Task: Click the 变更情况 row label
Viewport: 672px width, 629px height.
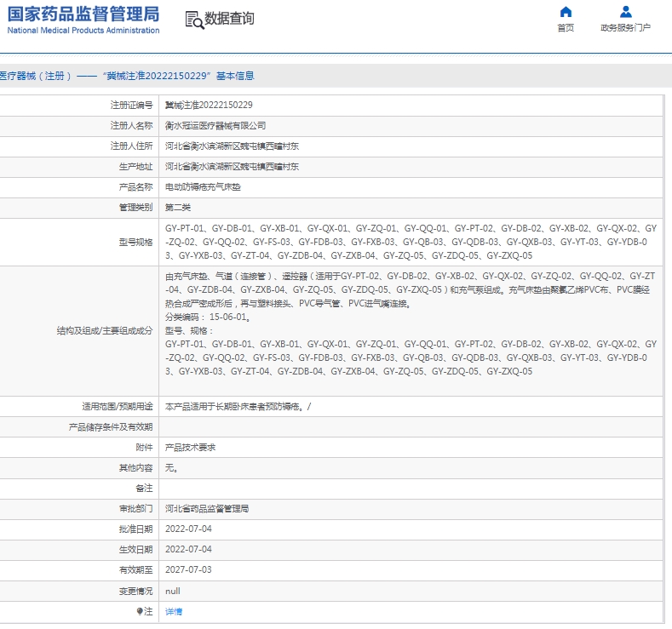Action: pyautogui.click(x=136, y=591)
